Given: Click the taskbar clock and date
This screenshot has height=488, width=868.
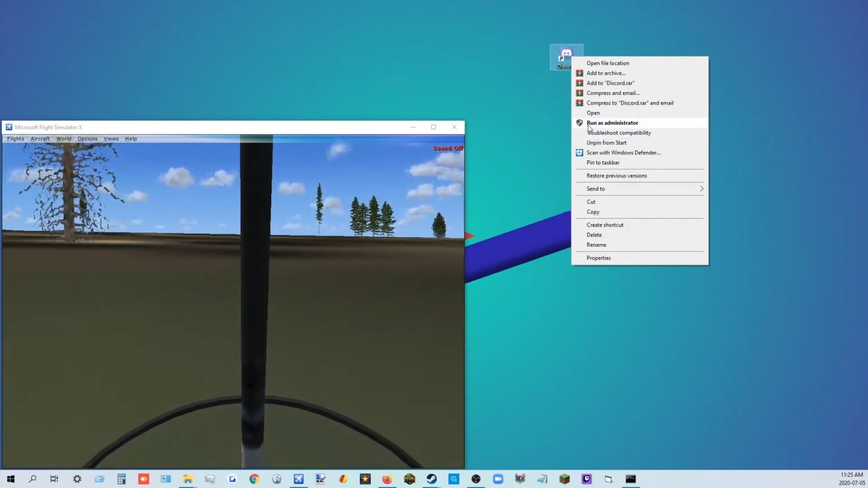Looking at the screenshot, I should coord(851,479).
